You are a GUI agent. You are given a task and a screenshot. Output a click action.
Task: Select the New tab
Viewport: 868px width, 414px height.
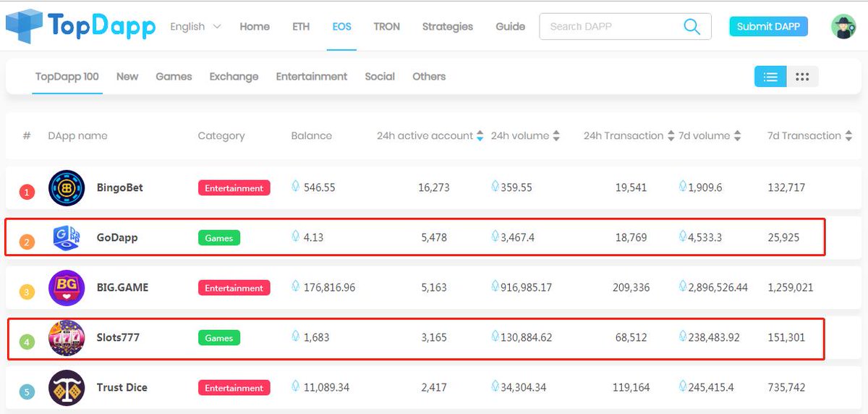point(127,76)
